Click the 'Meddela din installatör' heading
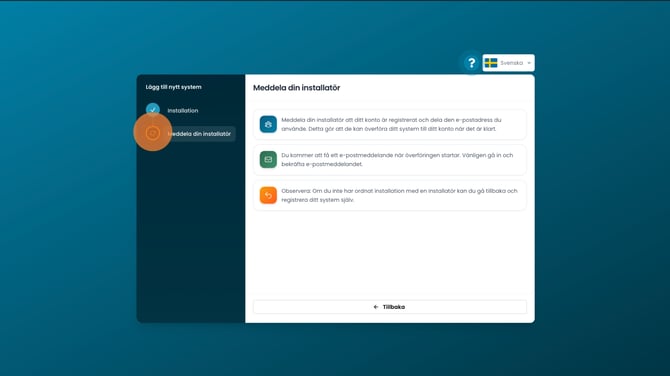The height and width of the screenshot is (376, 670). pos(297,88)
